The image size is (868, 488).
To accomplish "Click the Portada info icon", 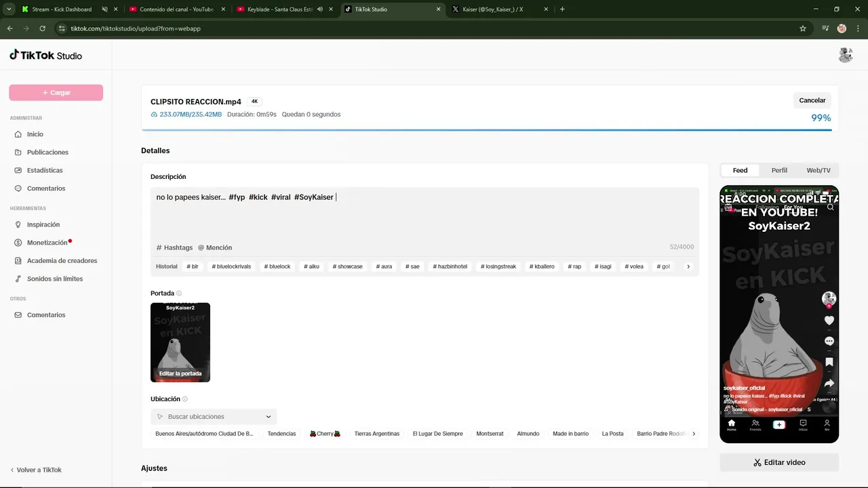I will coord(179,293).
